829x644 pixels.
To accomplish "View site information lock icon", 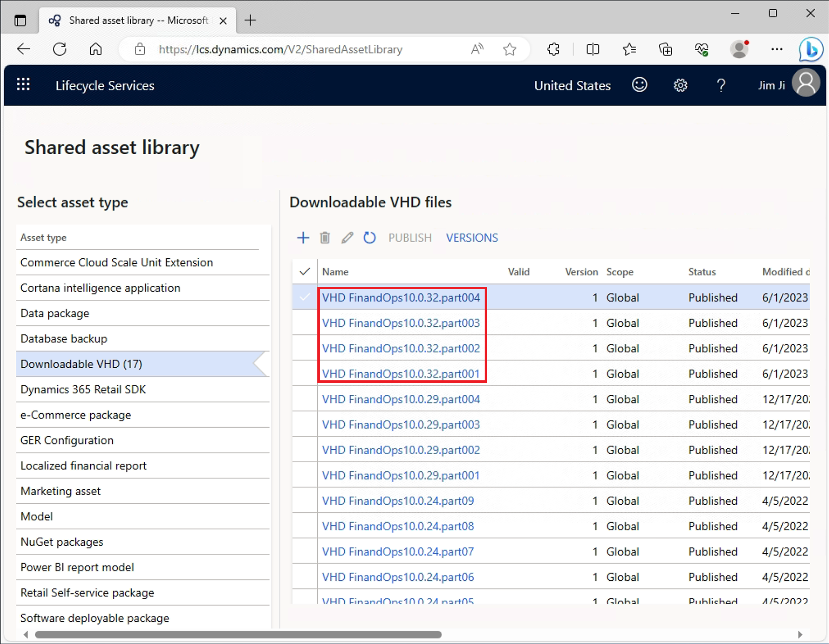I will 140,49.
